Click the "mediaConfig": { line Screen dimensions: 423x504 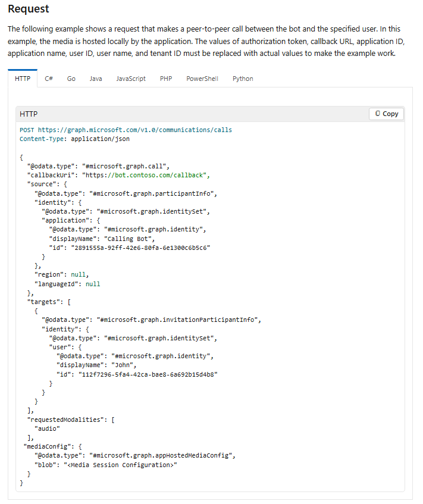tap(53, 447)
